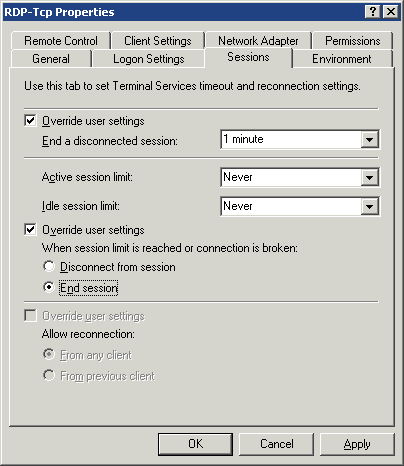Switch to the General tab
Viewport: 404px width, 466px height.
(51, 59)
